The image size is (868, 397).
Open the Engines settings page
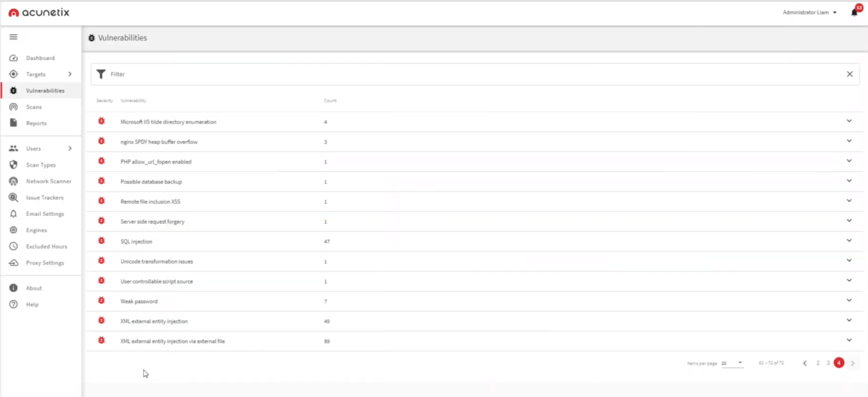[36, 230]
